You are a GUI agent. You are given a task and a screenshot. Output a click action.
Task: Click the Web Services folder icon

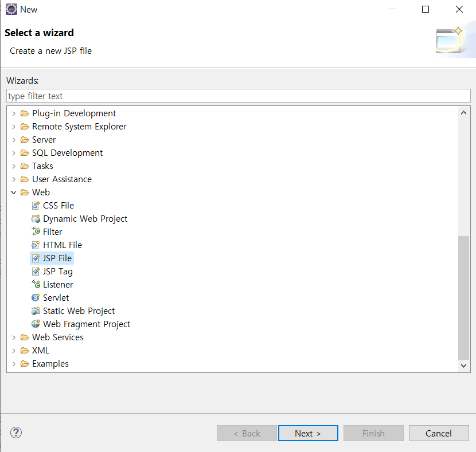coord(25,337)
